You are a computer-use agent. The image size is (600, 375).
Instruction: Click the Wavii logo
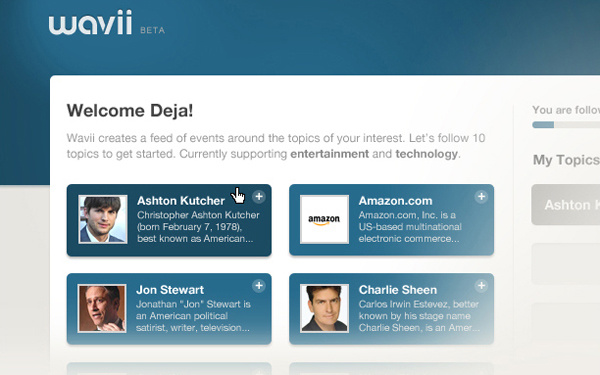pyautogui.click(x=90, y=23)
